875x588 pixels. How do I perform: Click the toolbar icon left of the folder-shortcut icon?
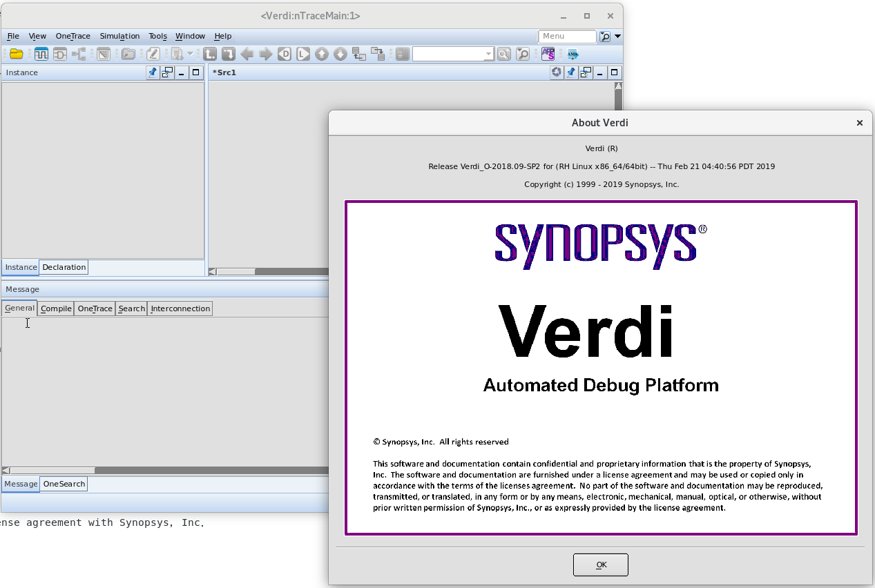pyautogui.click(x=104, y=54)
